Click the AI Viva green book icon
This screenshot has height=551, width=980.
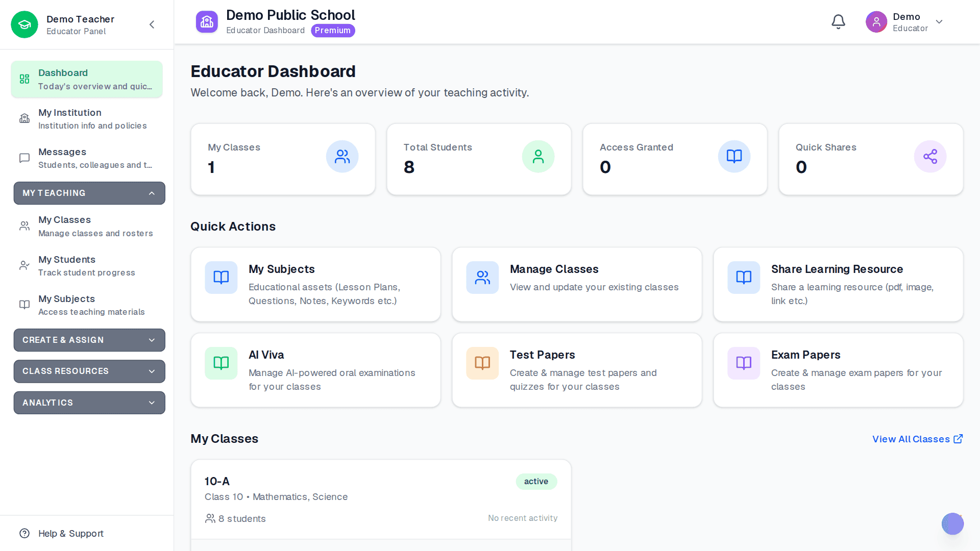point(221,363)
